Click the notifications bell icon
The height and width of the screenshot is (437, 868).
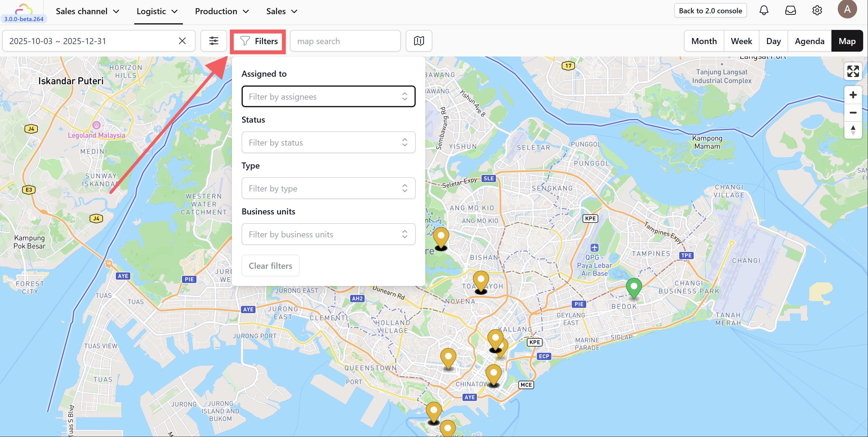click(764, 11)
